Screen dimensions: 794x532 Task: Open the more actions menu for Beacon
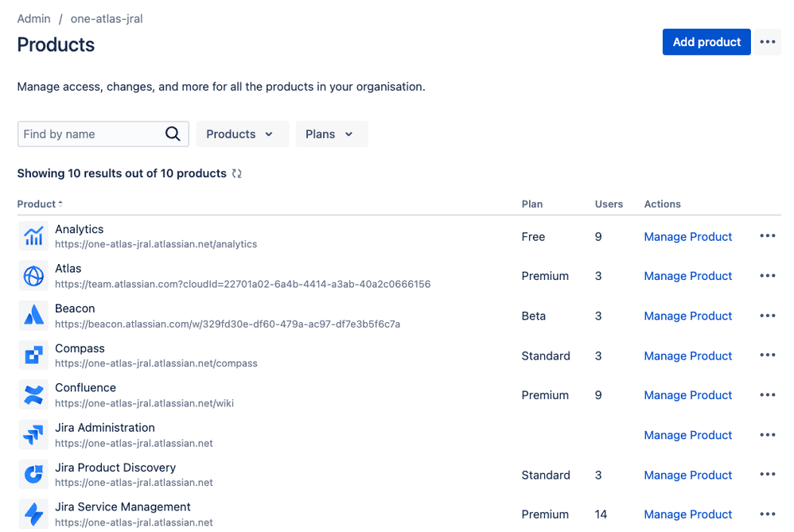tap(768, 316)
